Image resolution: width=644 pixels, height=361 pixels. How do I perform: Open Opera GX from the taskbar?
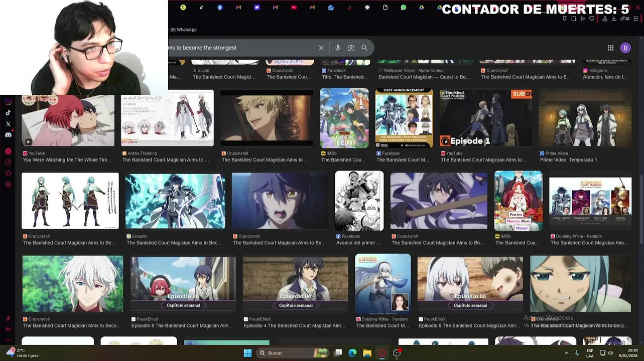[382, 353]
